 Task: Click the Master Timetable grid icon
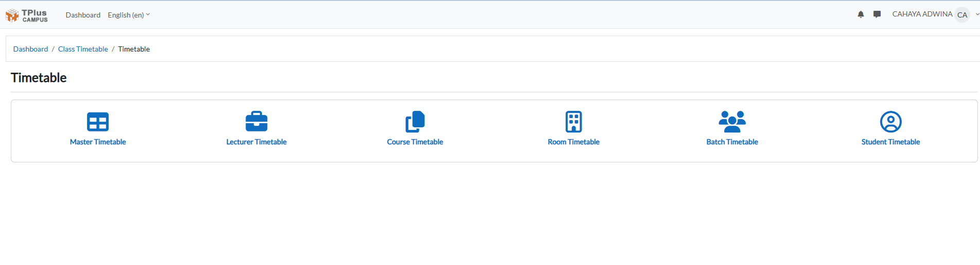coord(98,122)
